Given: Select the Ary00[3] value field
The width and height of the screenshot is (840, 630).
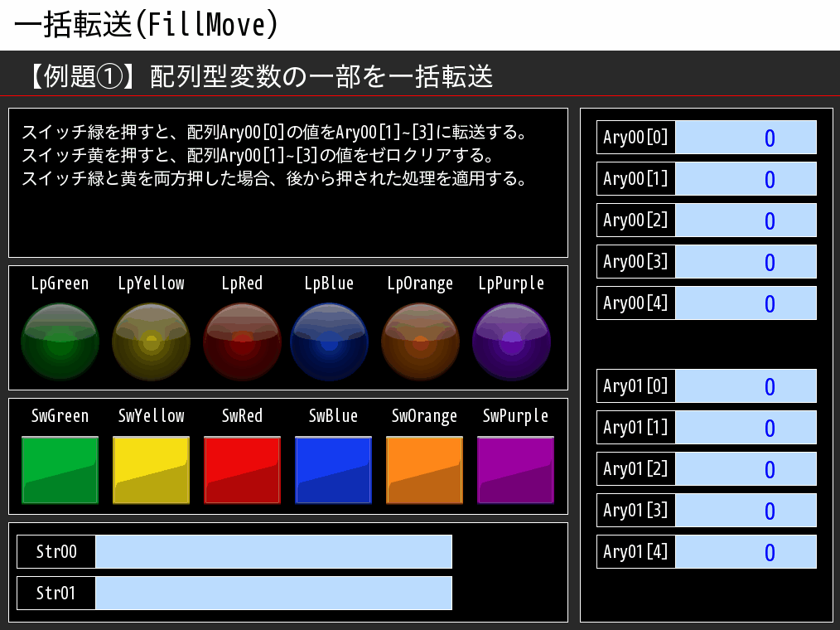Looking at the screenshot, I should (746, 262).
